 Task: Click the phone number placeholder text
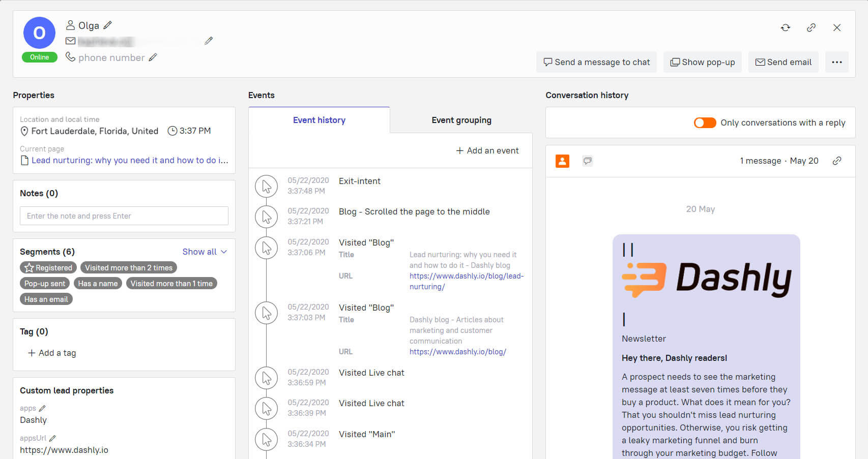pyautogui.click(x=111, y=57)
